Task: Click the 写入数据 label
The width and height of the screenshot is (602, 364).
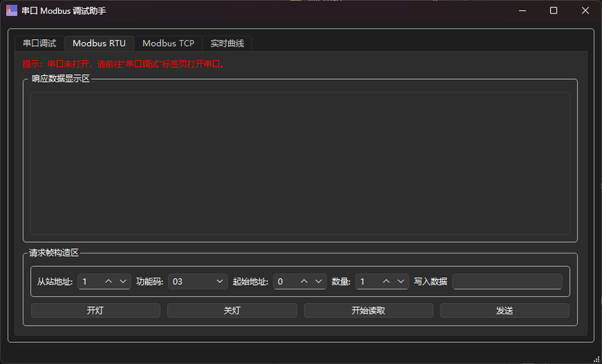Action: [430, 281]
